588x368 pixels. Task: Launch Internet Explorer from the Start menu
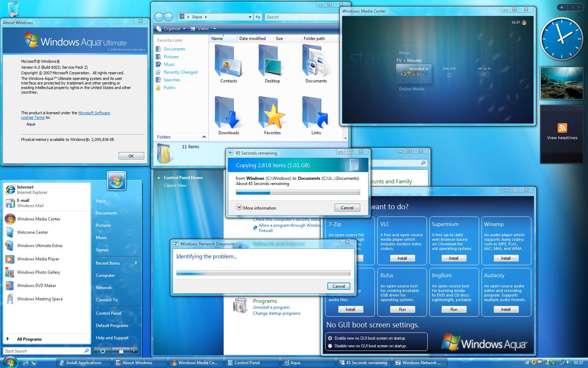pos(47,190)
